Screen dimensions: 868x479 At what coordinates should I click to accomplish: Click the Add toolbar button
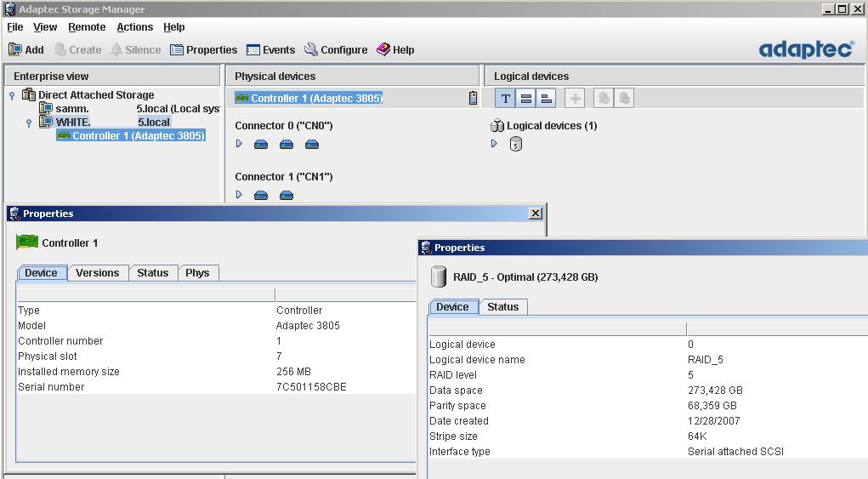pyautogui.click(x=26, y=50)
